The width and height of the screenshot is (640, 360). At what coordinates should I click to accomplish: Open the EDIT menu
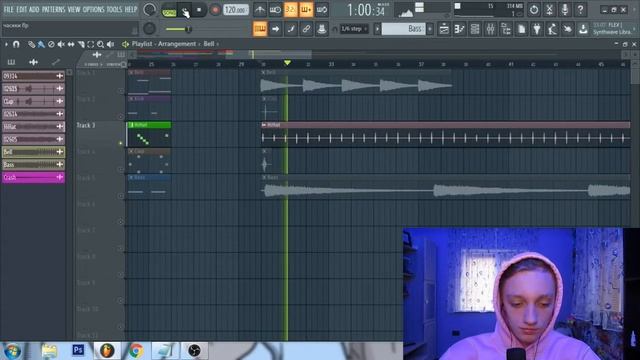tap(22, 9)
